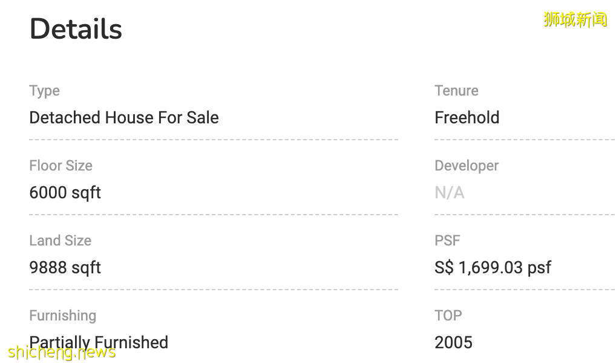
Task: Click the PSF field label
Action: point(447,241)
